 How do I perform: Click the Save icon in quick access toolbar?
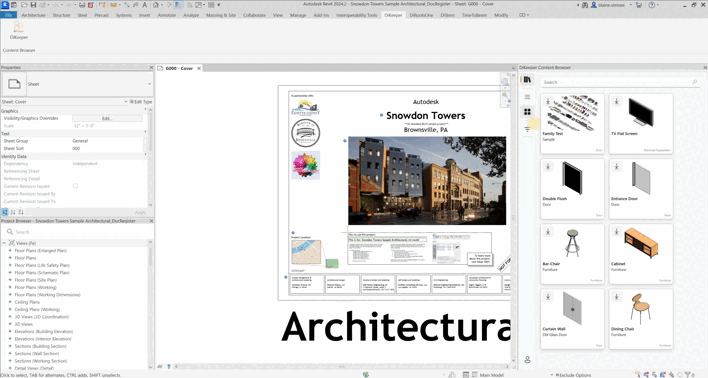[33, 5]
